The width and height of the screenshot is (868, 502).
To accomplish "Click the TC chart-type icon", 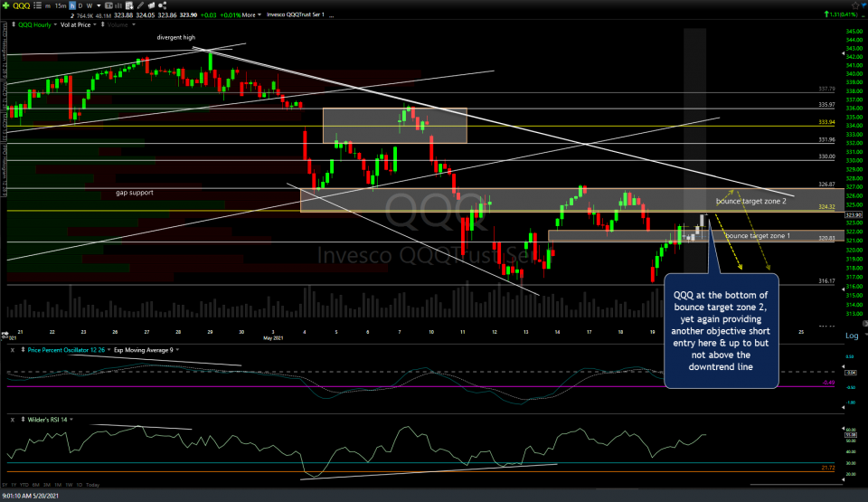I will [108, 5].
